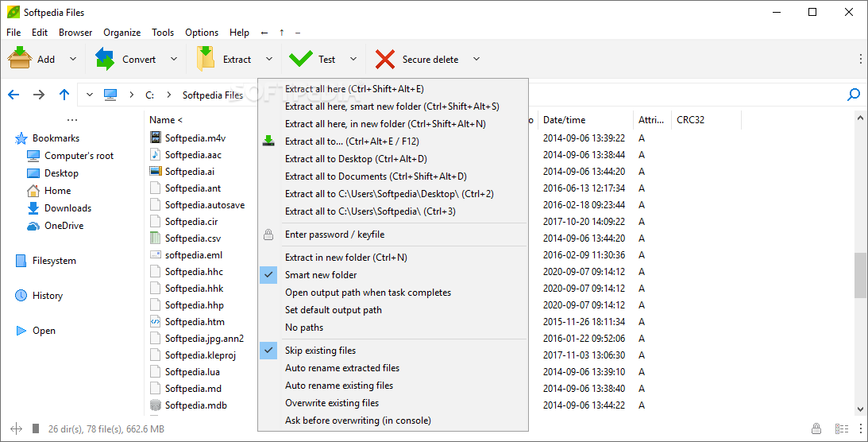Navigate up one folder level
This screenshot has height=442, width=868.
[64, 95]
